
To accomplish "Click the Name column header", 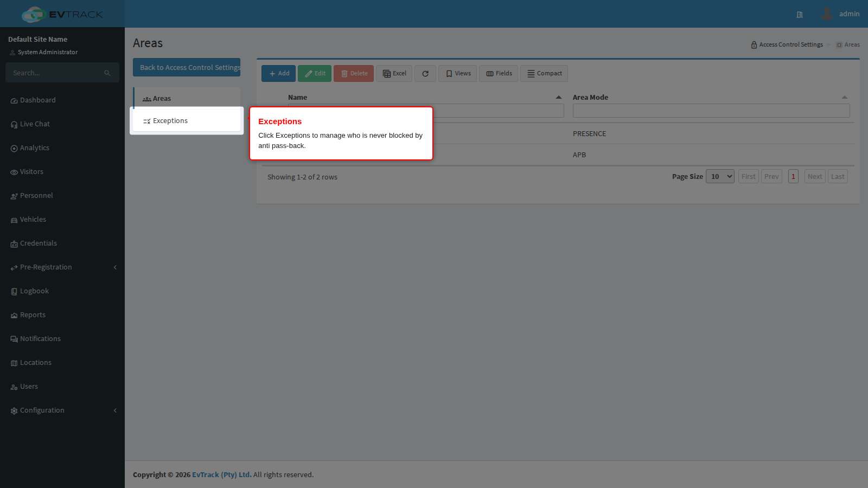I will point(297,97).
